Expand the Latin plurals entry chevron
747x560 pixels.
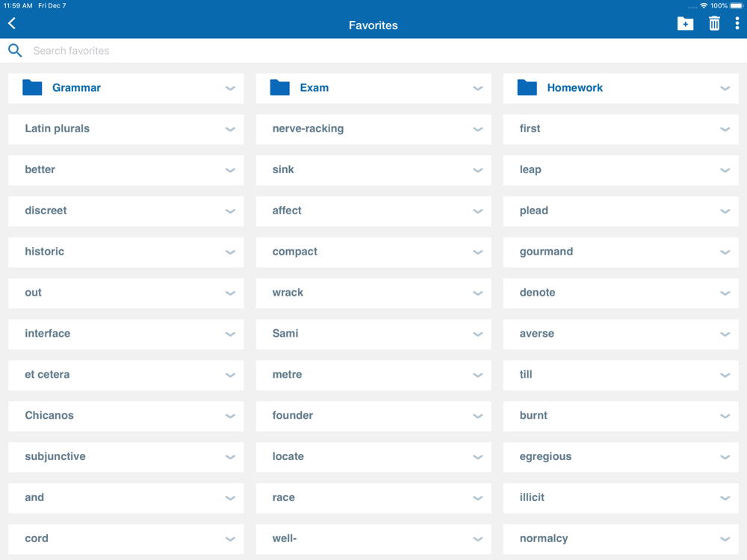coord(230,129)
